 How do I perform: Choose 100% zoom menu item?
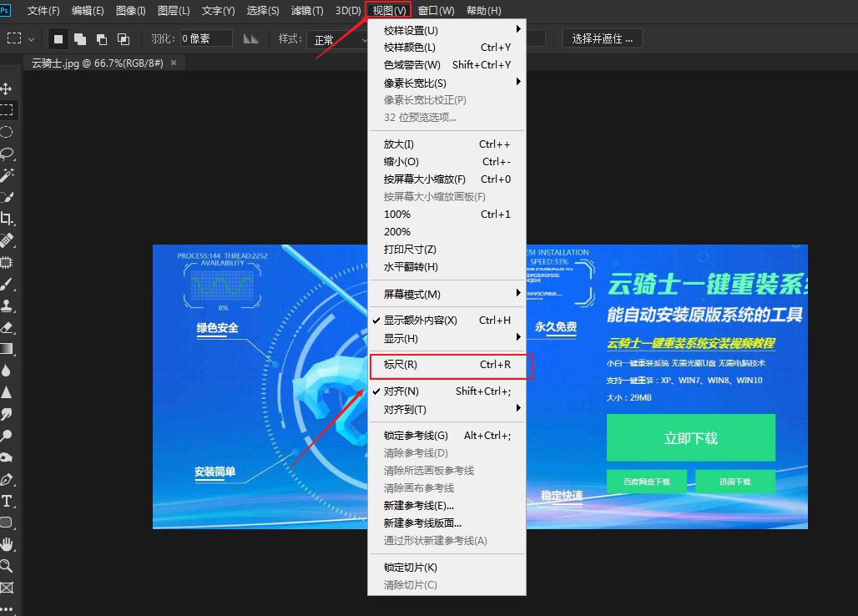click(x=447, y=215)
